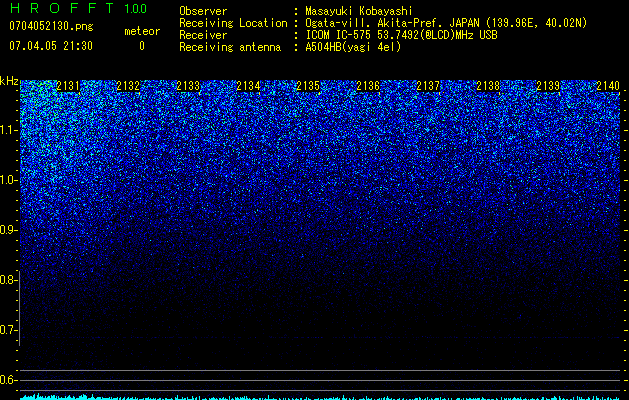
Task: Click observer name Masayuki Kobayashi
Action: pos(359,11)
